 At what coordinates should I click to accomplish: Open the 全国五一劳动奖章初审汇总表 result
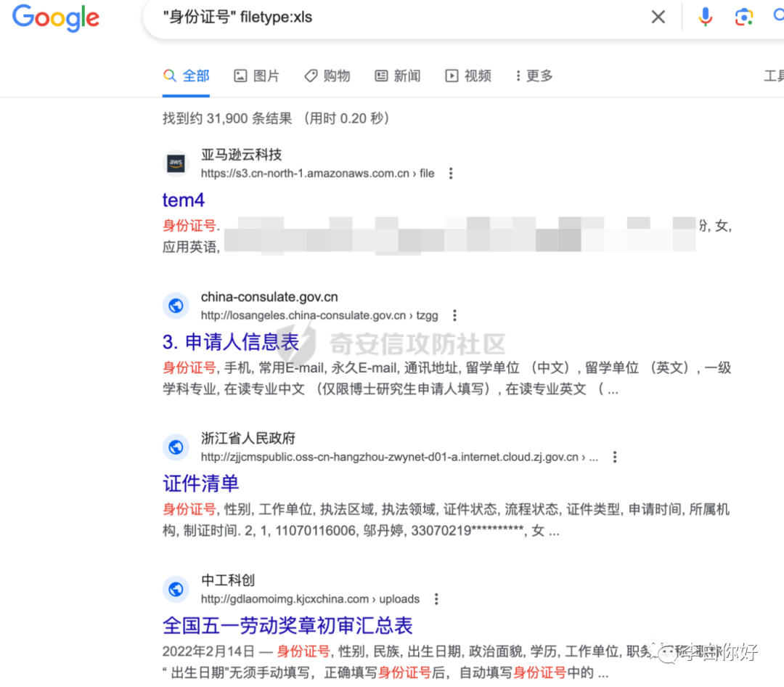(287, 626)
